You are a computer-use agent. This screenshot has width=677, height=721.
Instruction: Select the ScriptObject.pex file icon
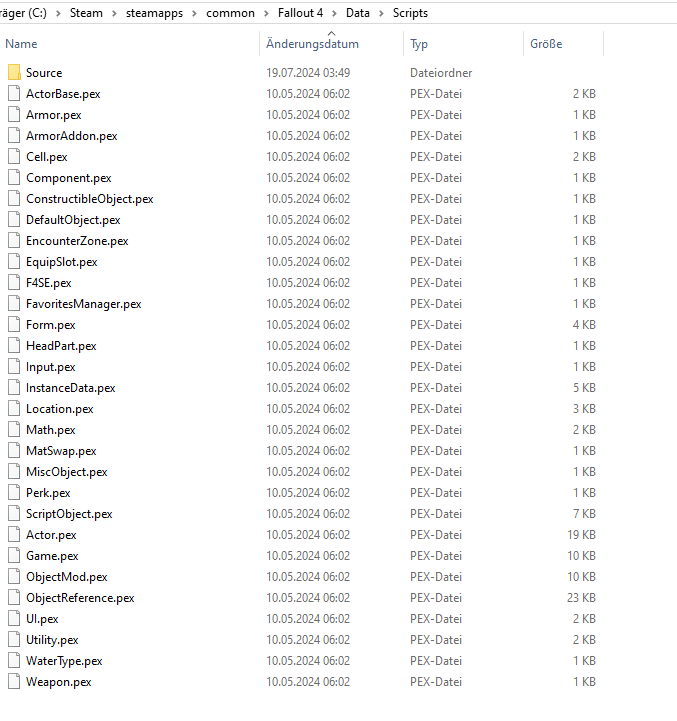(14, 514)
